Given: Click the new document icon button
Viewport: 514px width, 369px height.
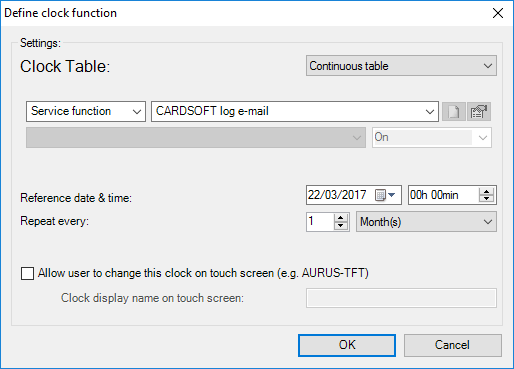Looking at the screenshot, I should click(x=454, y=111).
